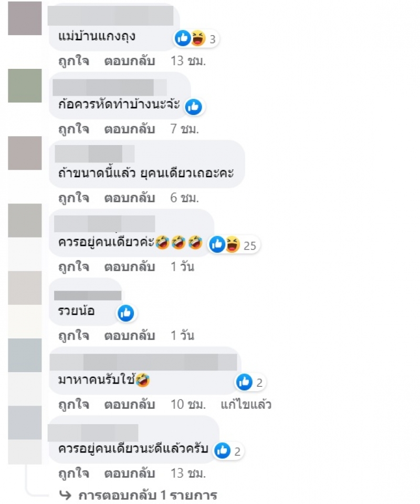The height and width of the screenshot is (504, 420).
Task: Click ตอบกลับ under the มาหาคนรับใช้ comment
Action: pyautogui.click(x=130, y=404)
